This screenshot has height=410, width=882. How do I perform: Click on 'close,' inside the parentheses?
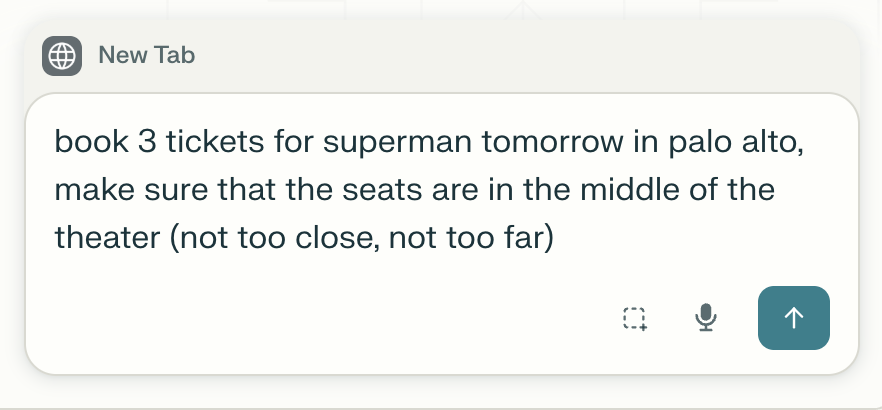[337, 238]
